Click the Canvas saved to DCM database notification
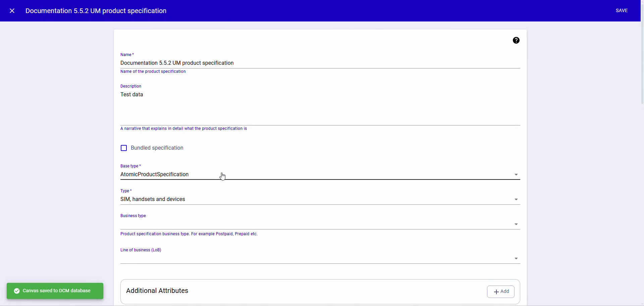The image size is (644, 306). tap(55, 291)
